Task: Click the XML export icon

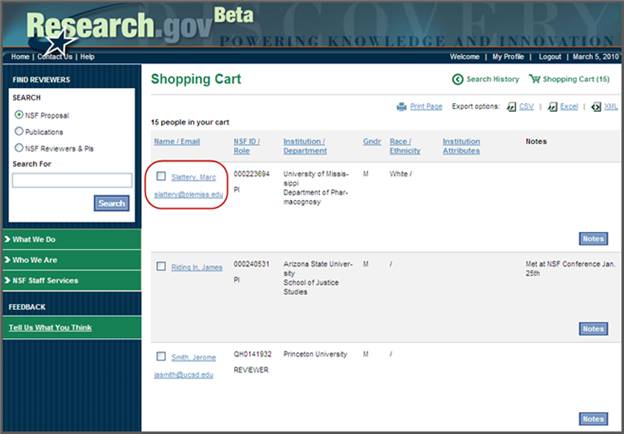Action: [x=595, y=106]
